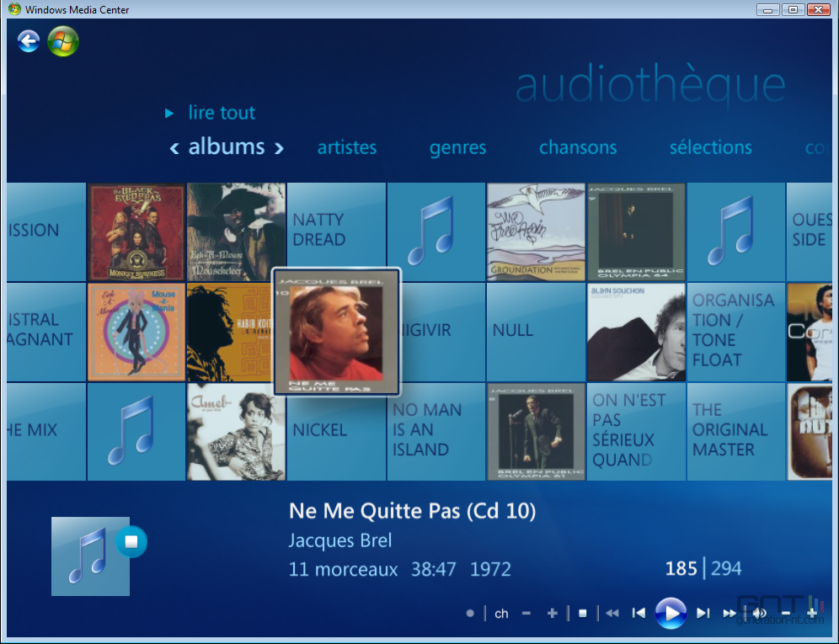Click the left chevron before albums
Screen dimensions: 839x644
pos(174,148)
